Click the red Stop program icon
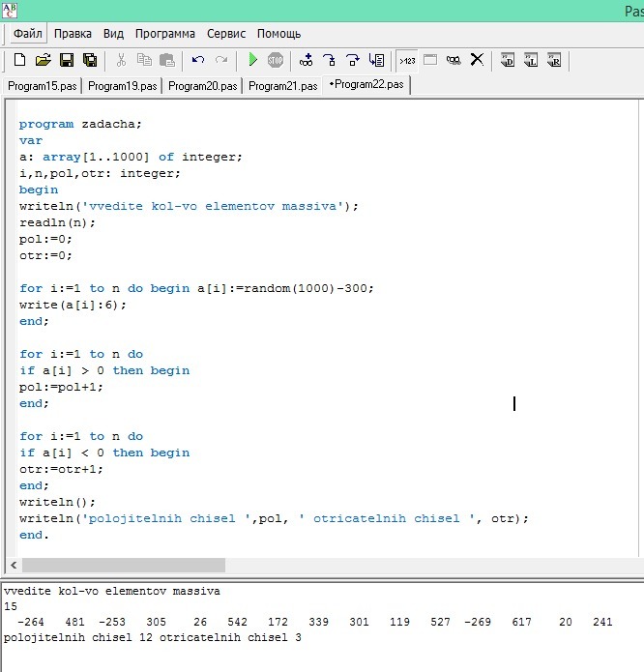644x672 pixels. [x=276, y=60]
